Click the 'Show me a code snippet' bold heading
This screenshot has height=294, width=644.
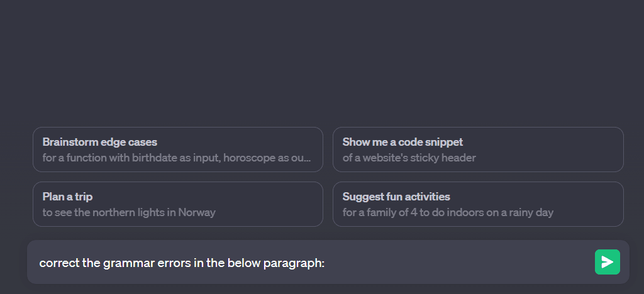402,142
